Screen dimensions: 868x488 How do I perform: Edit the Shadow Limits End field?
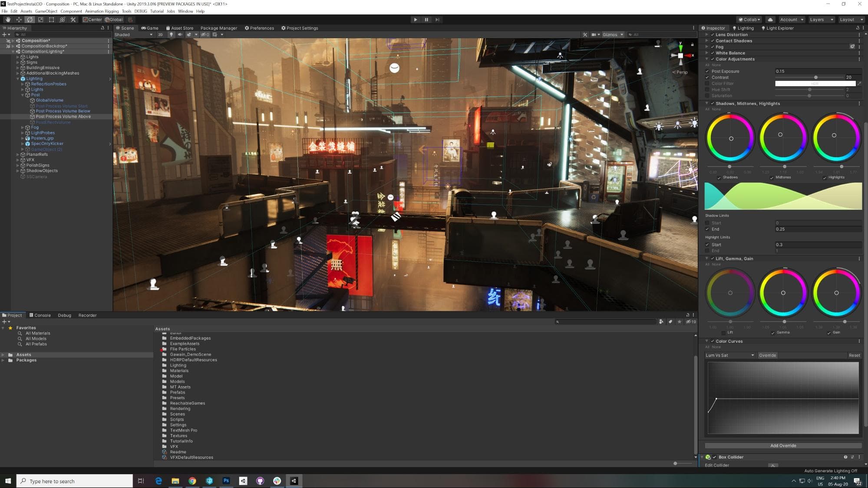coord(818,229)
